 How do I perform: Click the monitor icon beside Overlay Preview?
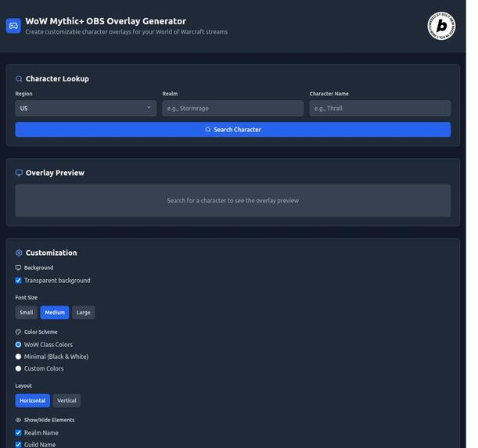tap(19, 173)
